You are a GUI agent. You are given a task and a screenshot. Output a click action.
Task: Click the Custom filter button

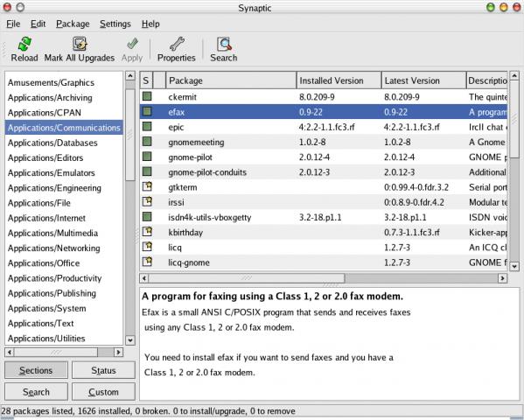click(103, 392)
